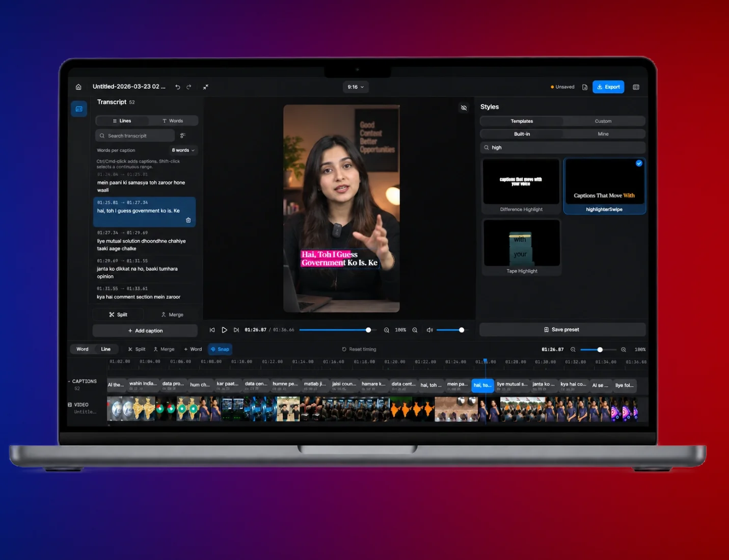The width and height of the screenshot is (729, 560).
Task: Go to the home screen icon
Action: coord(78,87)
